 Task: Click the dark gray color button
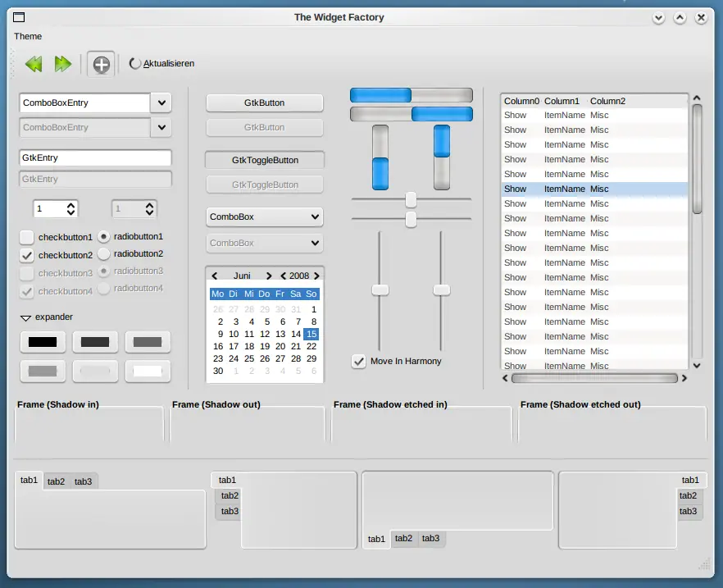click(95, 342)
